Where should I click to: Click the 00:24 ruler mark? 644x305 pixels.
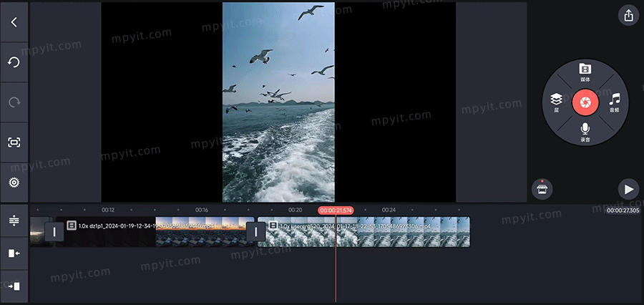click(x=389, y=210)
